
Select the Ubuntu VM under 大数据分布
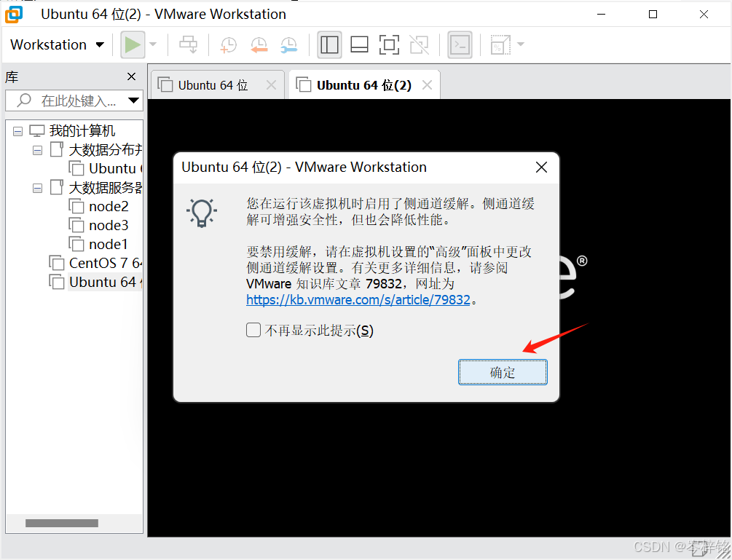(115, 168)
